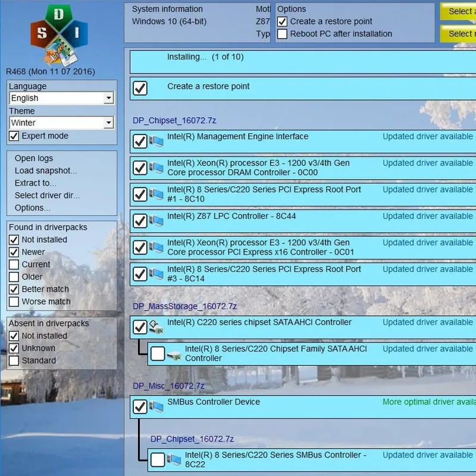The image size is (476, 476).
Task: Click device icon for Z87 LPC Controller
Action: tap(156, 221)
